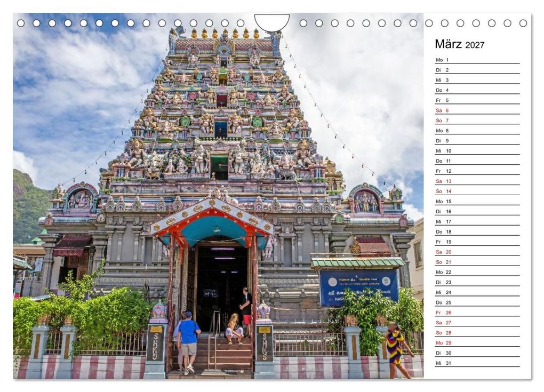Select the 'Fr 19' calendar row
Image resolution: width=544 pixels, height=392 pixels.
point(477,242)
